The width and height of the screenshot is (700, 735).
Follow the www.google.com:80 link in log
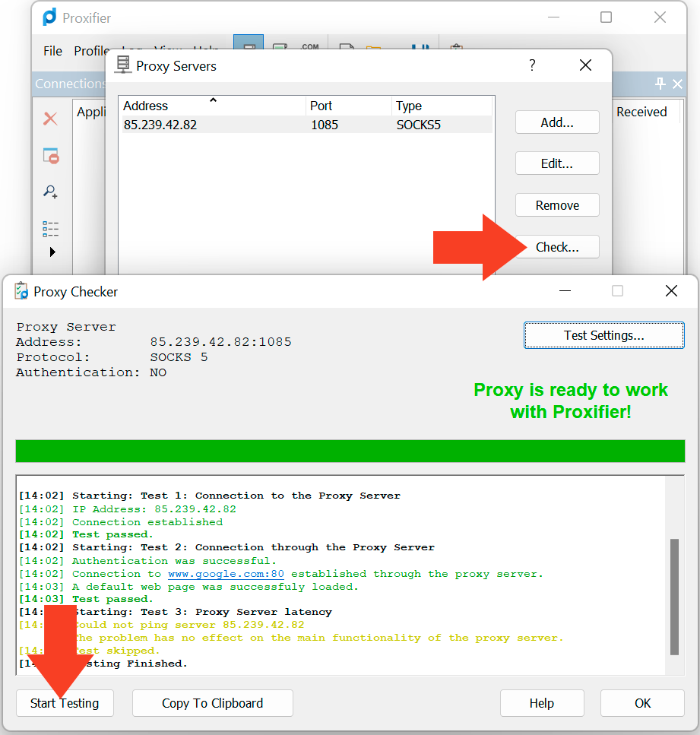point(226,574)
